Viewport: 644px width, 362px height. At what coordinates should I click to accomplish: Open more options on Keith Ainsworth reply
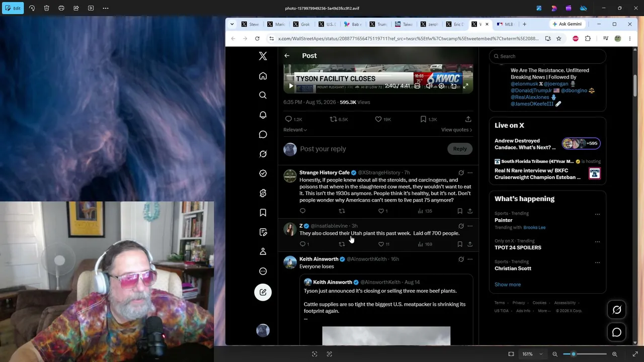[x=470, y=259]
